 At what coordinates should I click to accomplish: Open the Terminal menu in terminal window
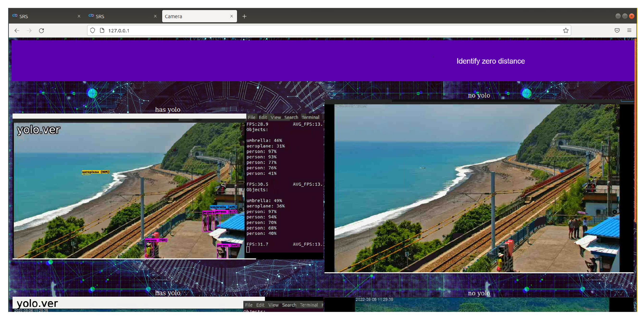tap(310, 117)
